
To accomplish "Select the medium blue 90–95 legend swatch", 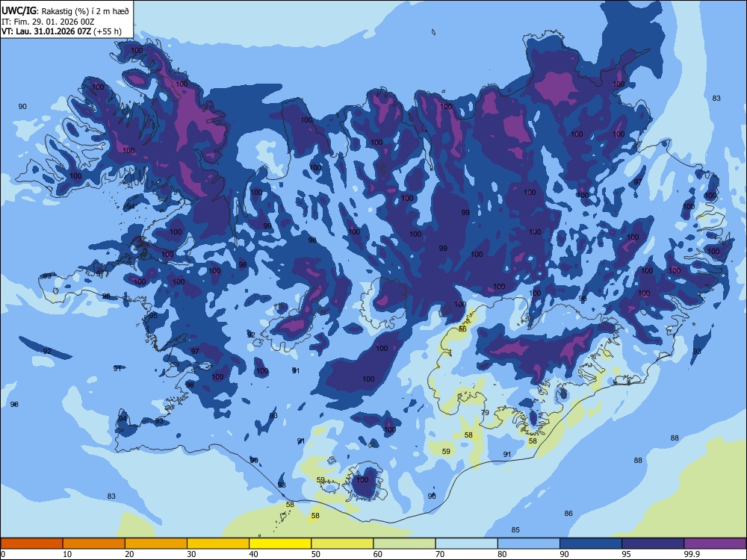I will tap(591, 544).
